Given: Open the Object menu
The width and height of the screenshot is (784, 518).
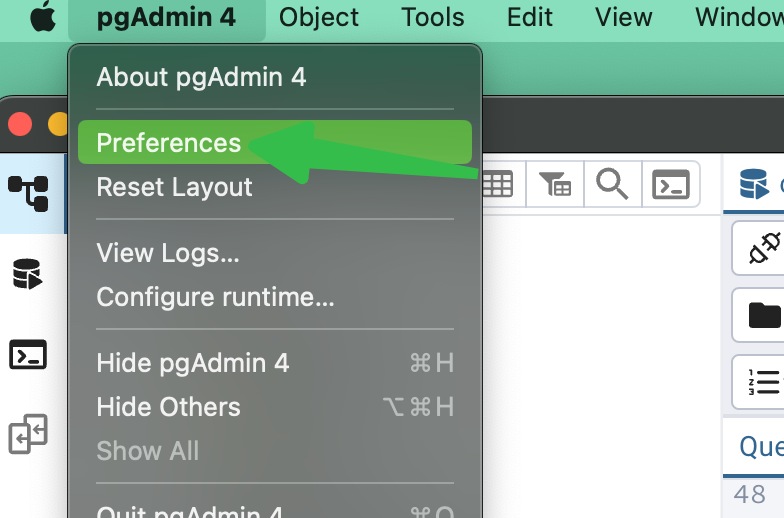Looking at the screenshot, I should pos(318,18).
